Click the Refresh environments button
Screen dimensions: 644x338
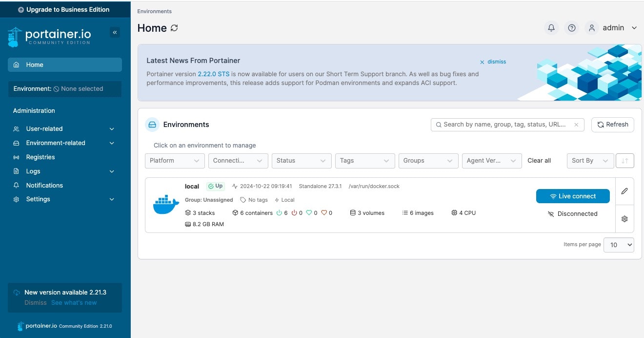(x=613, y=125)
